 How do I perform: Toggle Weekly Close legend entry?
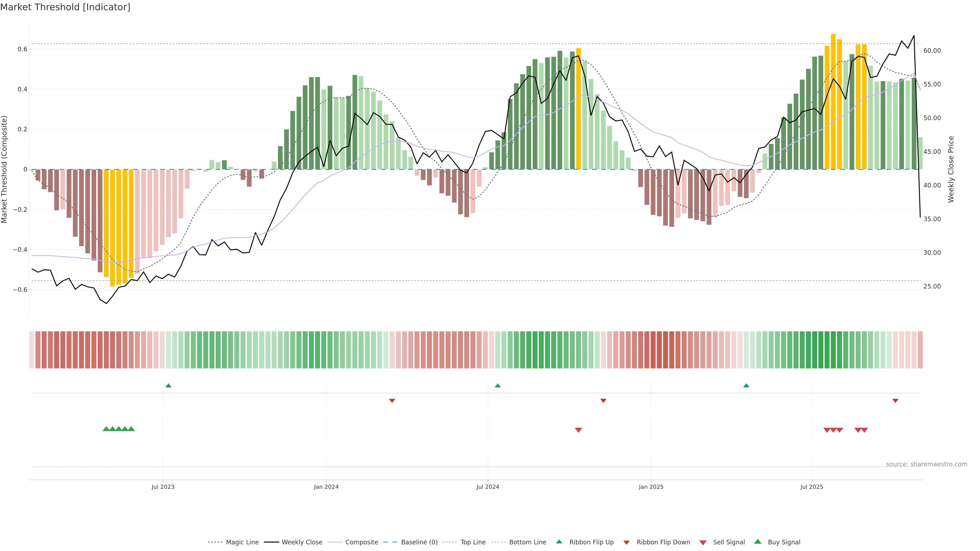pyautogui.click(x=302, y=542)
